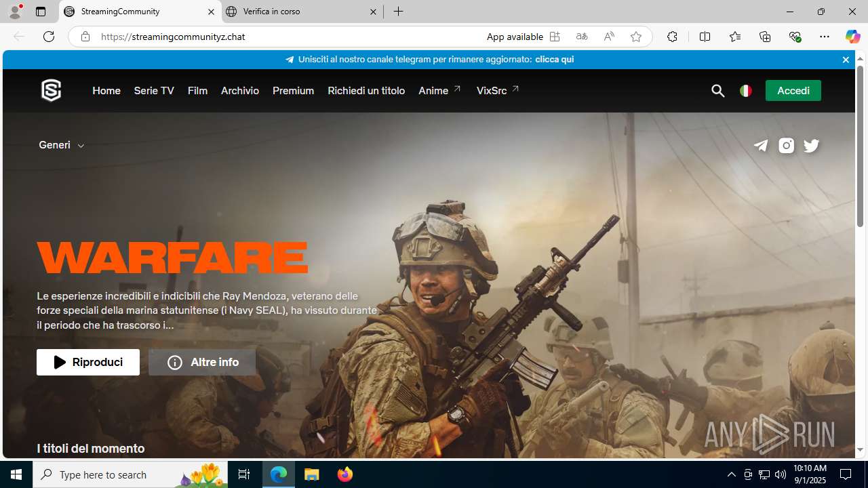Click the browser Refresh button
The height and width of the screenshot is (488, 868).
tap(49, 37)
